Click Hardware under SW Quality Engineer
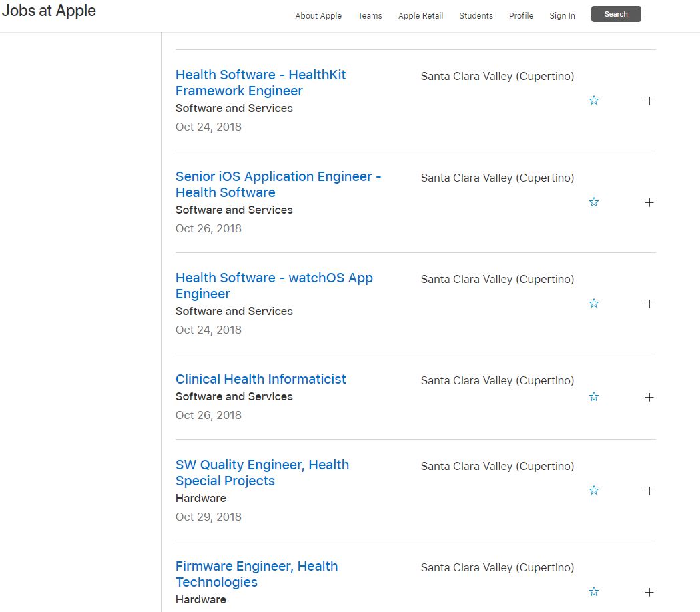This screenshot has height=612, width=700. (x=201, y=498)
